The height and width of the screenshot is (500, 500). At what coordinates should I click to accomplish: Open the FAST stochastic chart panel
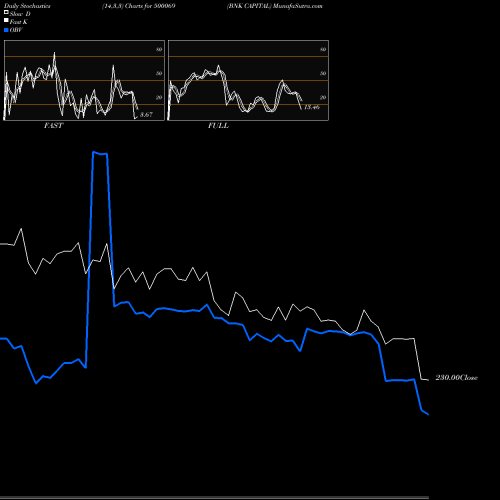(84, 80)
